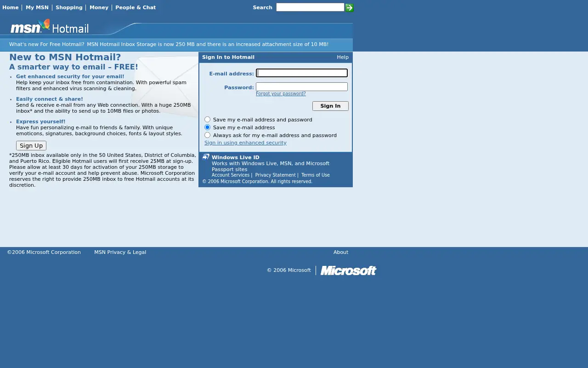Screen dimensions: 588x368
Task: Click the 'Windows Live ID' title text
Action: 236,157
